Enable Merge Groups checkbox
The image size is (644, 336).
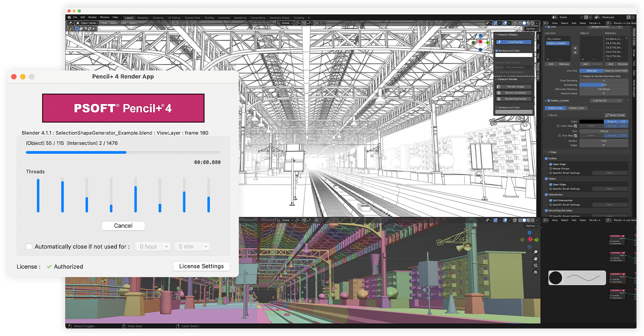[x=550, y=169]
